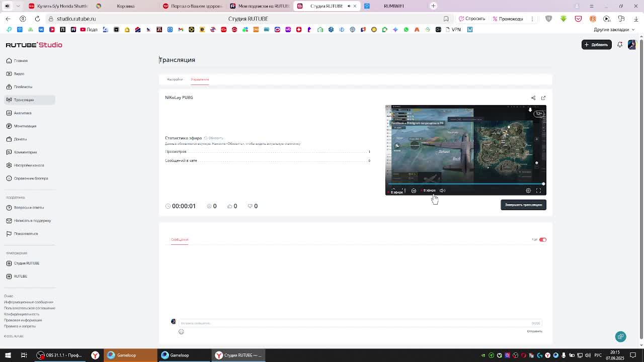Click the Завершить трансляцию button

[523, 205]
